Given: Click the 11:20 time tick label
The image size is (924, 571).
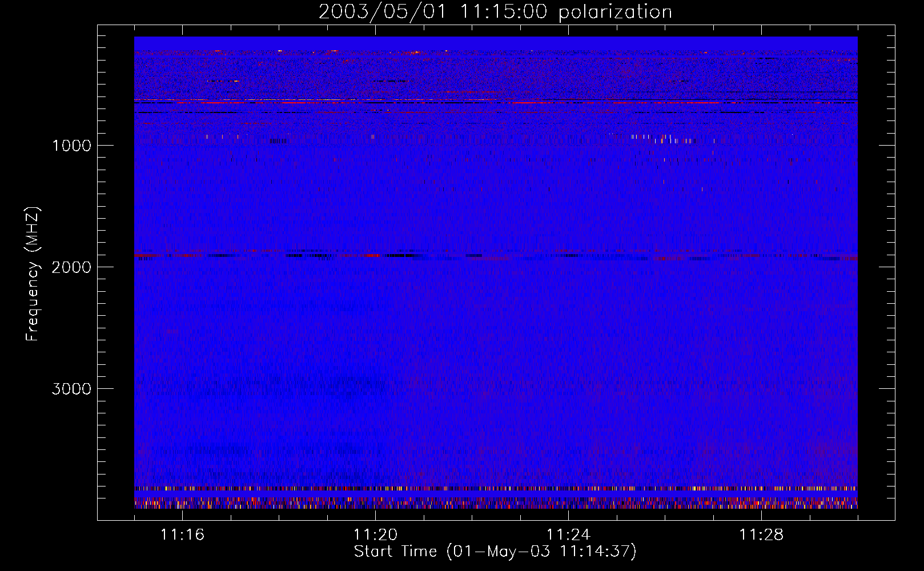Looking at the screenshot, I should click(375, 535).
